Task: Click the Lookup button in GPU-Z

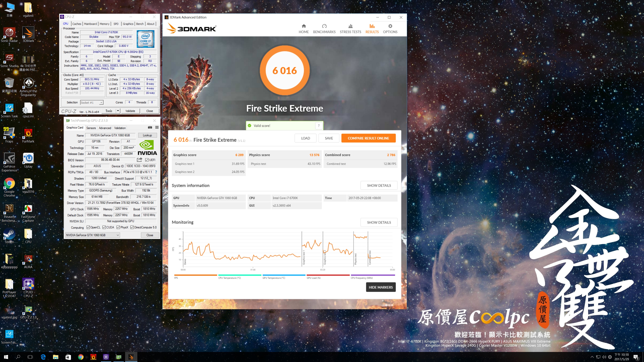Action: tap(147, 135)
